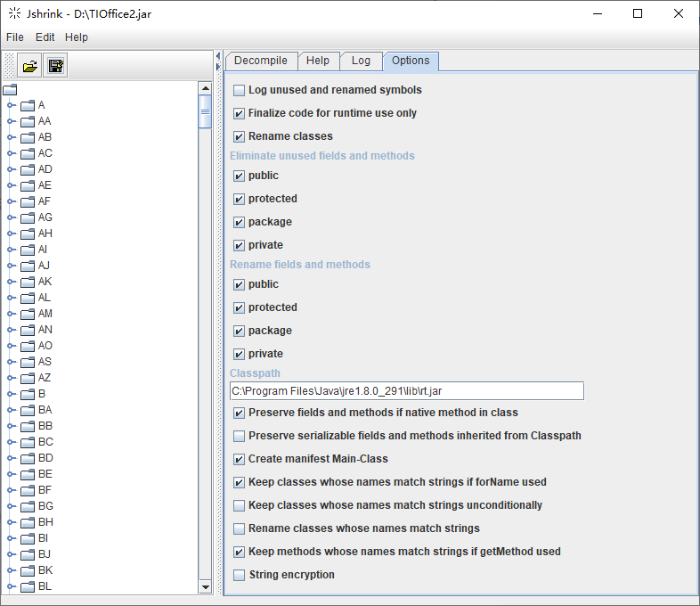Select the folder icon for package AS
This screenshot has height=606, width=700.
click(x=28, y=362)
